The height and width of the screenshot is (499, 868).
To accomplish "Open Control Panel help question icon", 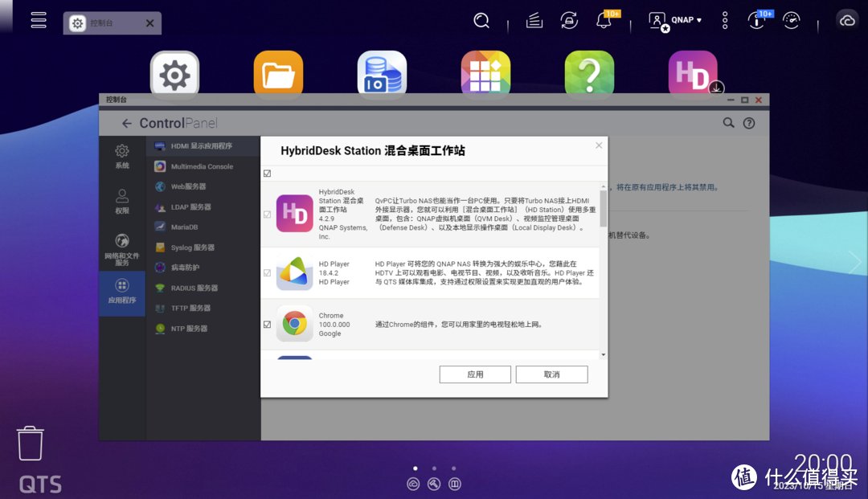I will tap(749, 124).
